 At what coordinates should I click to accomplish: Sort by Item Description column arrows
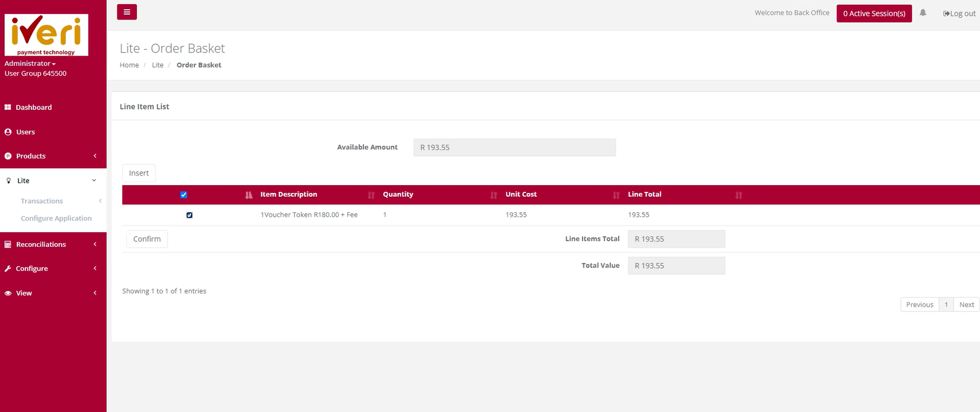371,195
